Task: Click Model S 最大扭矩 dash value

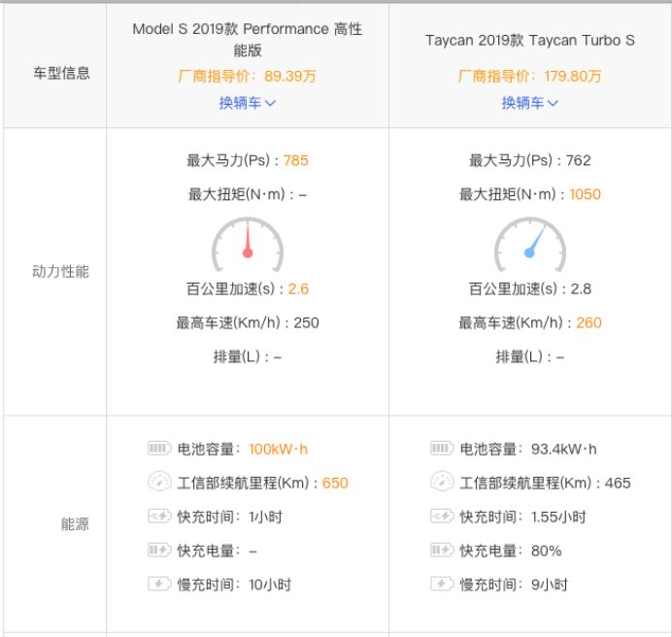Action: (303, 195)
